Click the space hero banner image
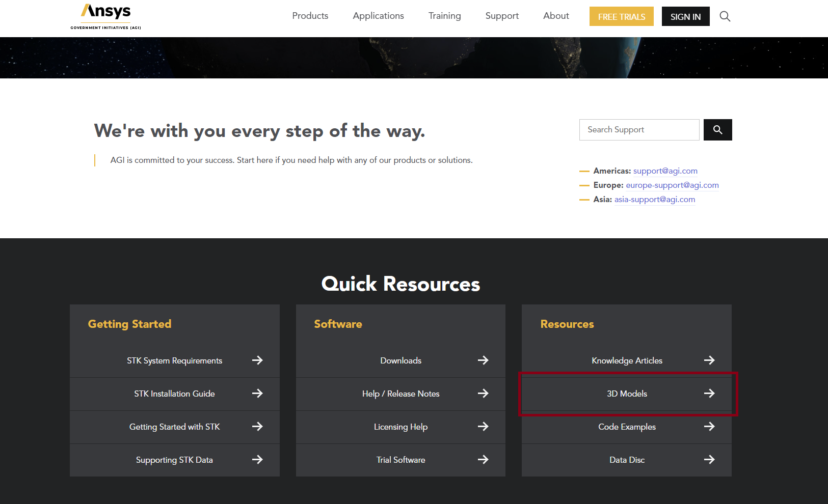This screenshot has height=504, width=828. point(414,58)
